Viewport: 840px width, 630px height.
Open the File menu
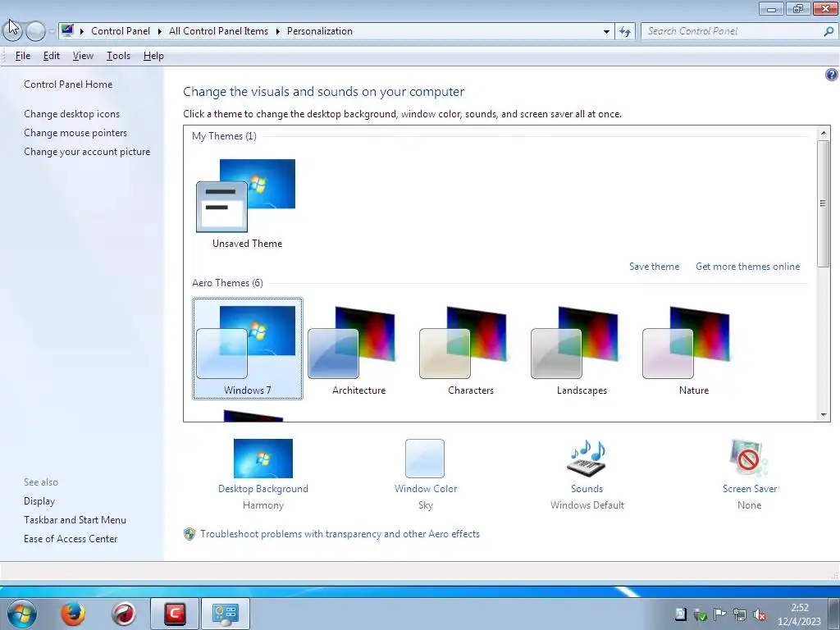click(22, 56)
